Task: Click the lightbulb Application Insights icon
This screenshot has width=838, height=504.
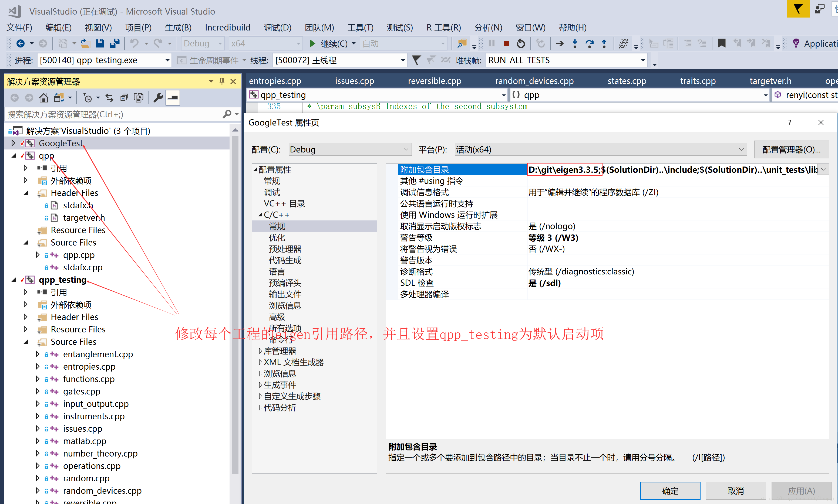Action: pyautogui.click(x=796, y=43)
